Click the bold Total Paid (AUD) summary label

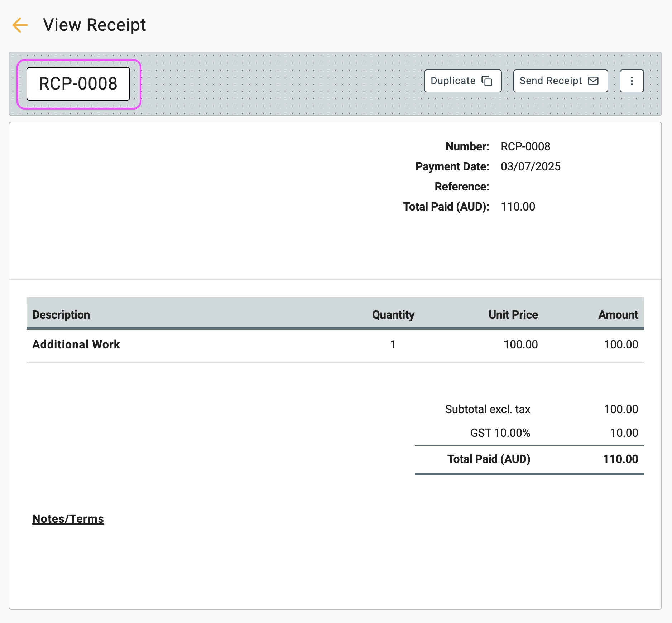489,459
